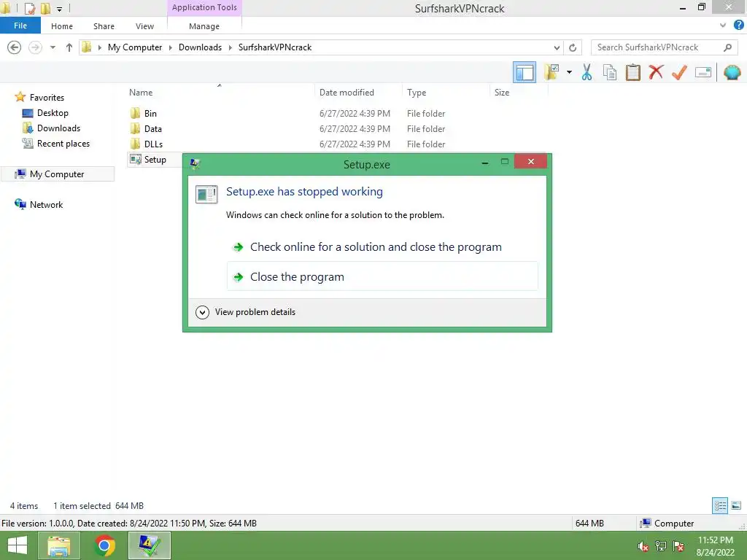Click the Setup.exe taskbar icon
Screen dimensions: 747x560
149,545
